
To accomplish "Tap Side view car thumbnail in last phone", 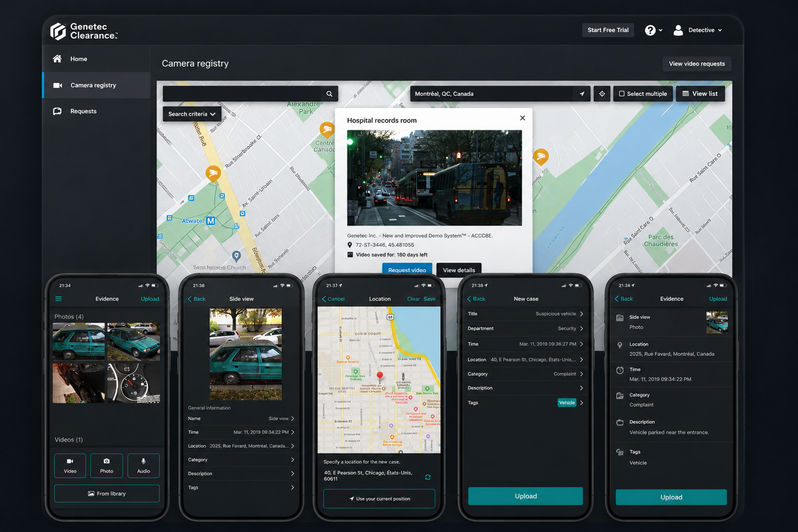I will pos(717,322).
